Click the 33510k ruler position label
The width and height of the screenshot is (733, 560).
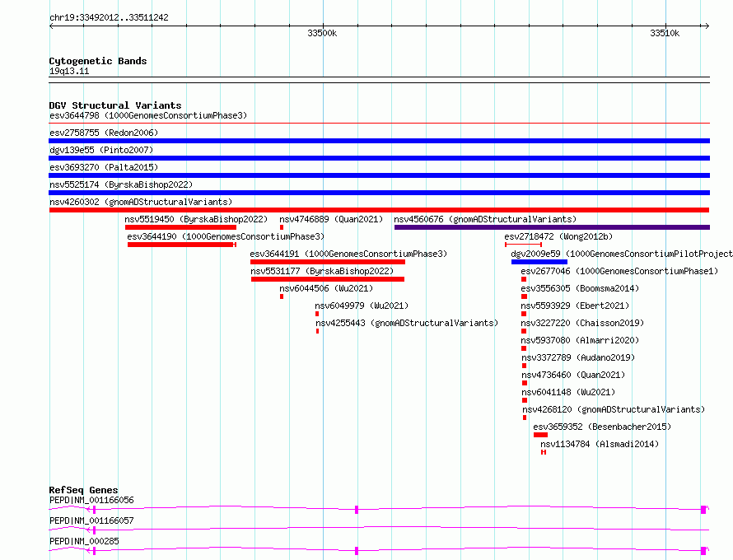pos(665,33)
